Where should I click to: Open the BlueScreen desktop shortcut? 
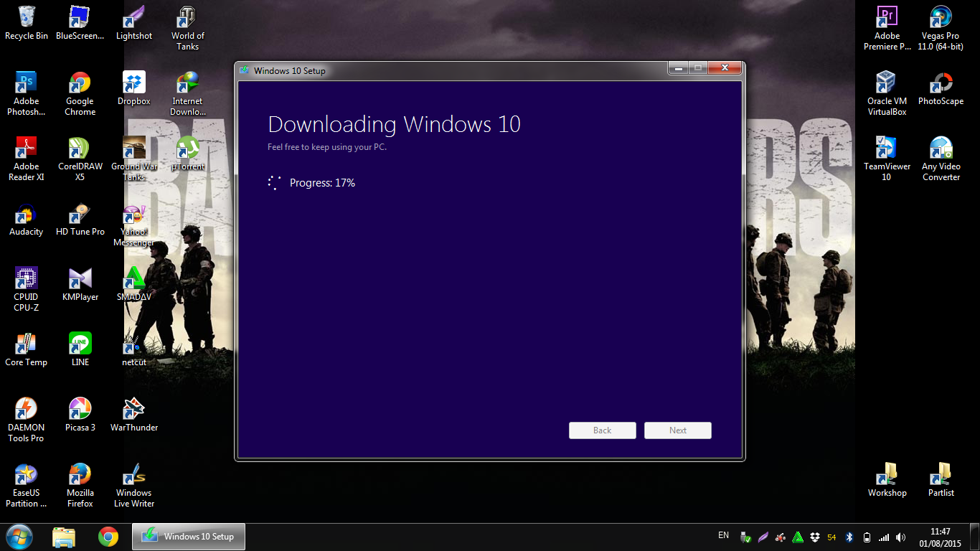click(x=80, y=23)
